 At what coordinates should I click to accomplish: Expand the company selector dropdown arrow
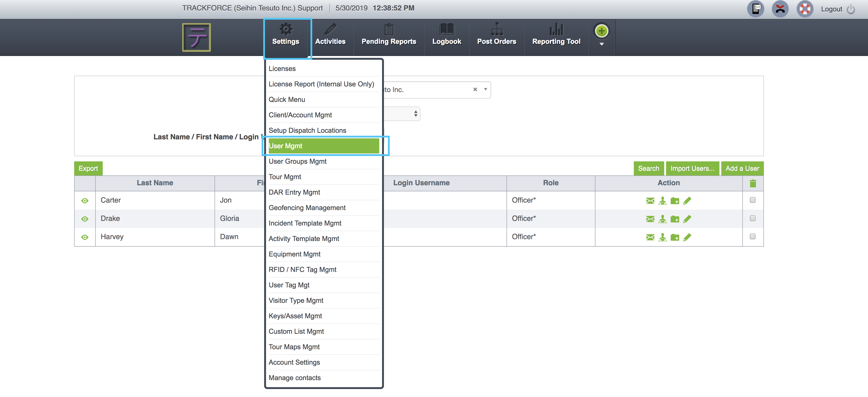(485, 89)
